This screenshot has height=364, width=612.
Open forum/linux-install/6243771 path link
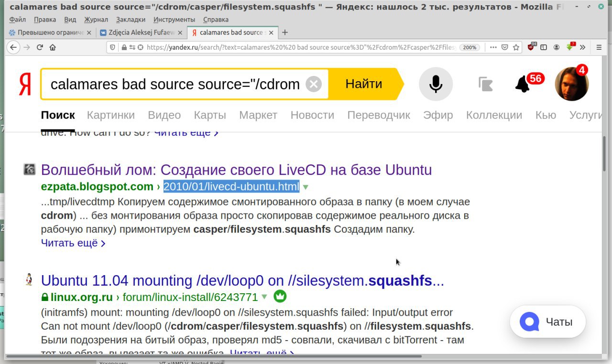coord(190,297)
